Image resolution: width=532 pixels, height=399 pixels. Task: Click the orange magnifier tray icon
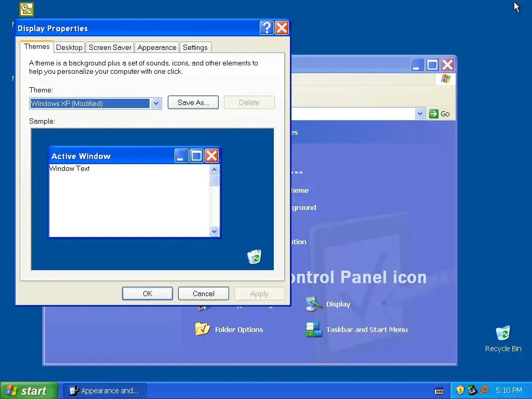[484, 390]
